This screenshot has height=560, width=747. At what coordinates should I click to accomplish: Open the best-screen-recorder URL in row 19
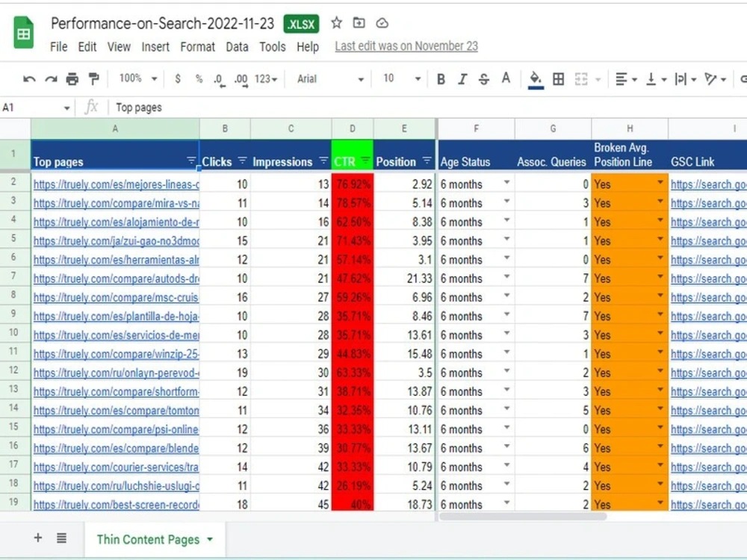tap(116, 504)
